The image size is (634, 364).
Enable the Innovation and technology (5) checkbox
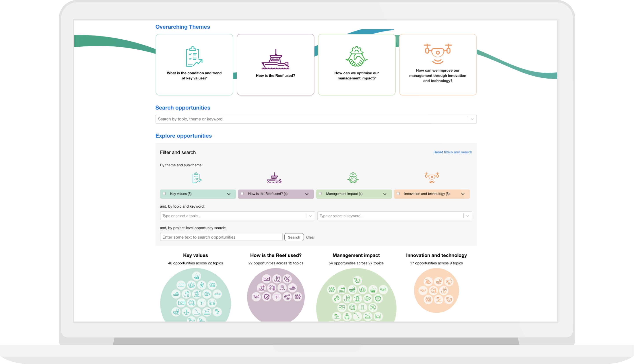pyautogui.click(x=398, y=193)
